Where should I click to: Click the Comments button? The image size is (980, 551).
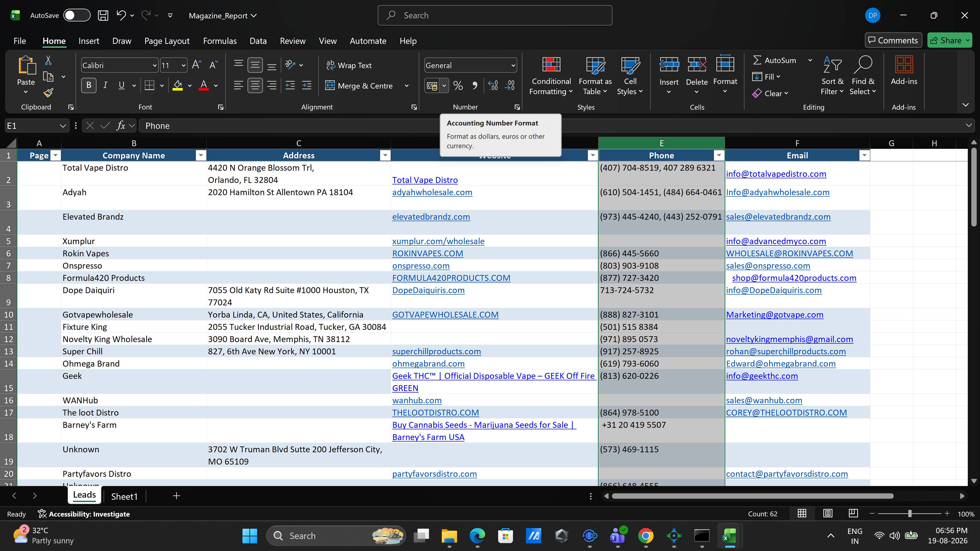click(x=893, y=40)
